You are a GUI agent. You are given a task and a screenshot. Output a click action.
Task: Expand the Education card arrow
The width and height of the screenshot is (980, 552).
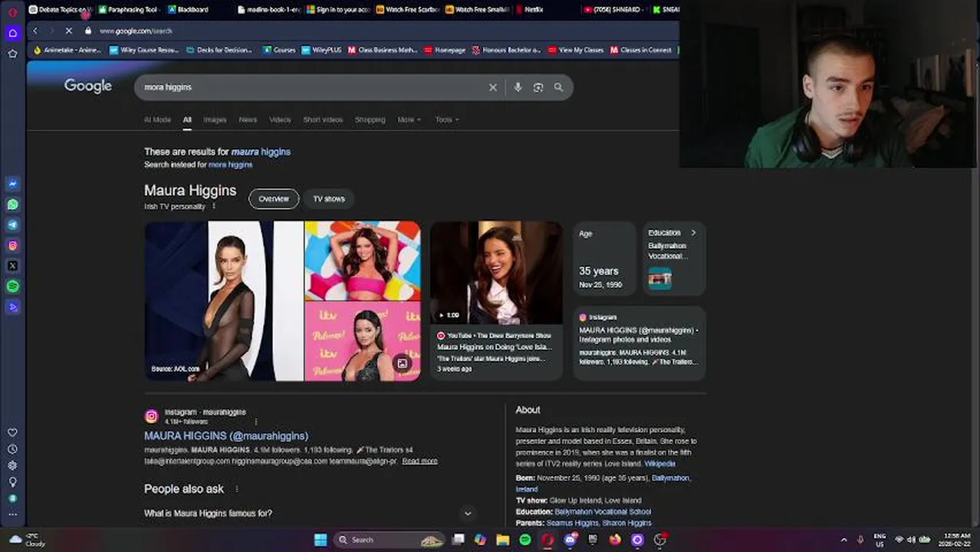[x=693, y=233]
